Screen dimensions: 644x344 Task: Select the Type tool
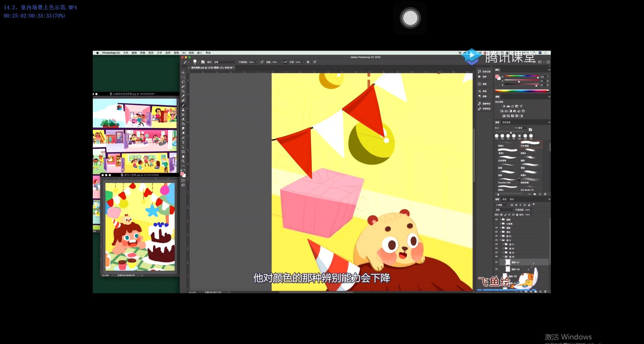tap(183, 142)
